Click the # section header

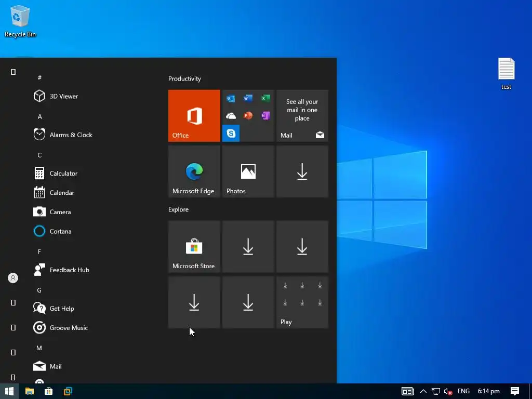(x=39, y=78)
